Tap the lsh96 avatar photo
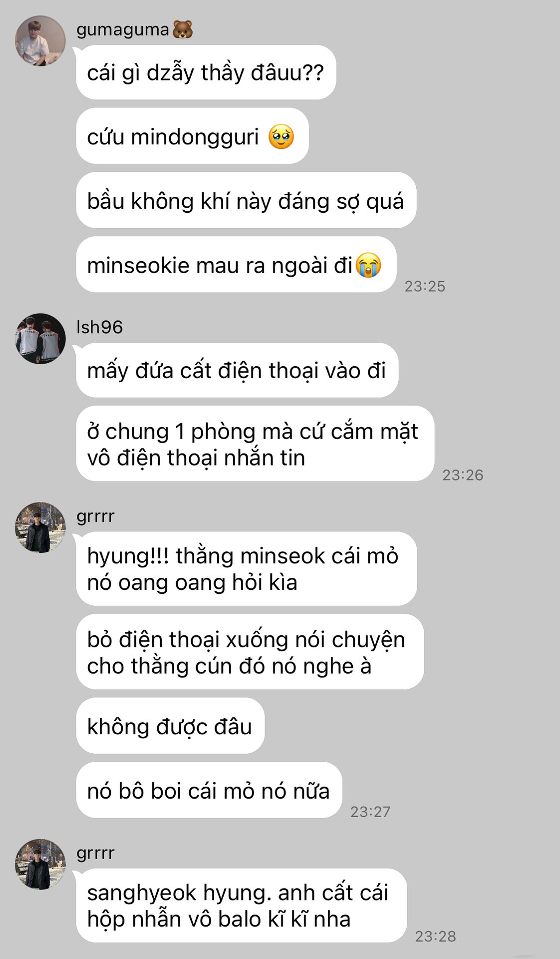 click(x=40, y=339)
